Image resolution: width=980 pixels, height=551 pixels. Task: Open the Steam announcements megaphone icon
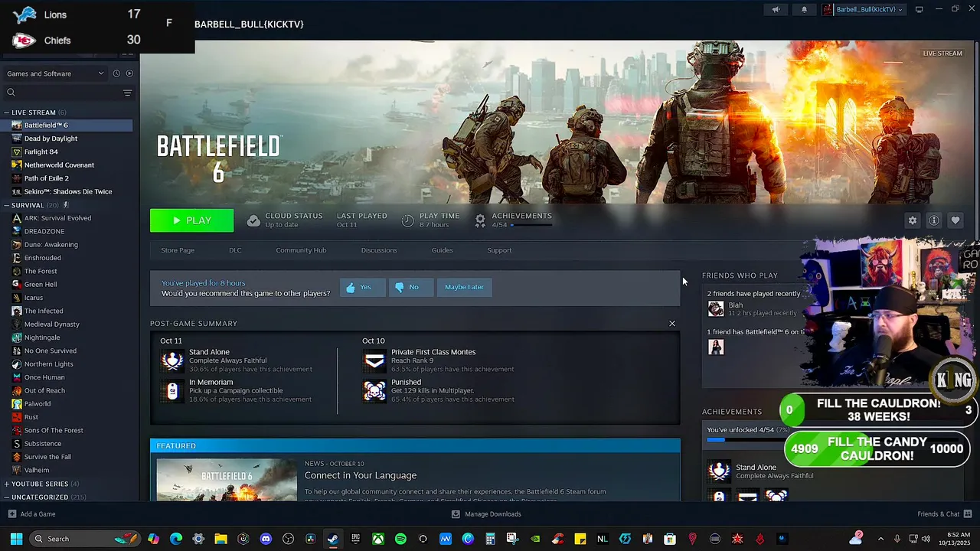tap(776, 9)
